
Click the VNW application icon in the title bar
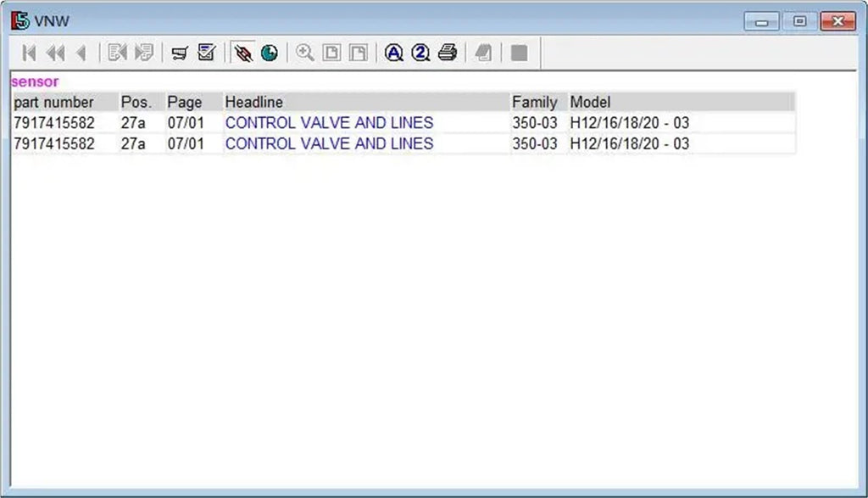click(20, 21)
